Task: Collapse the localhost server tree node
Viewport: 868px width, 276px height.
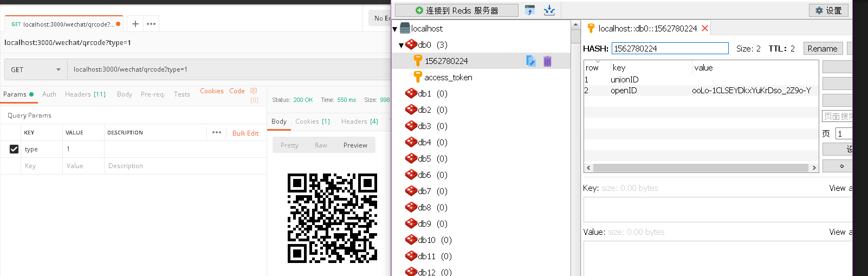Action: (395, 29)
